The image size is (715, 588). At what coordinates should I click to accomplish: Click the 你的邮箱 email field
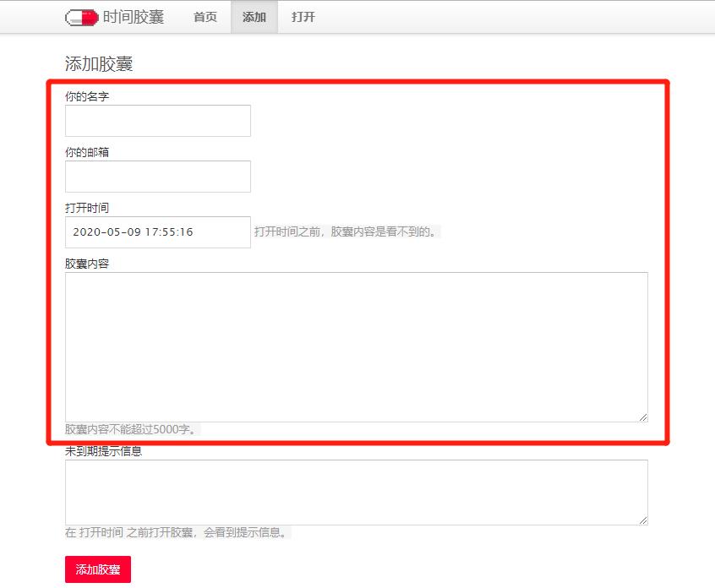pos(157,176)
